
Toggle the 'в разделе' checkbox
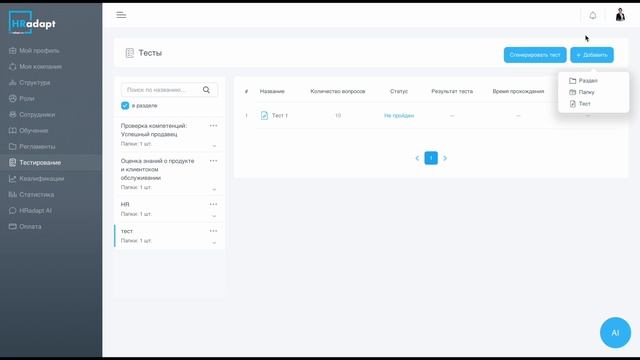click(125, 106)
